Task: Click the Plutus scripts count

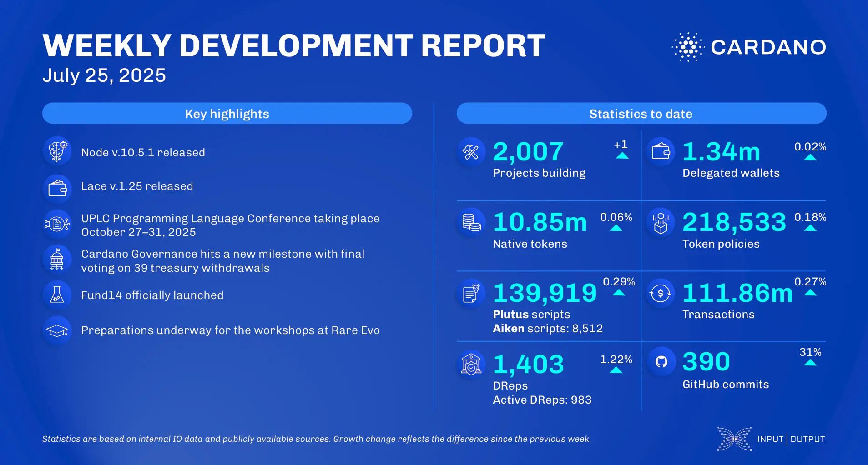Action: (544, 293)
